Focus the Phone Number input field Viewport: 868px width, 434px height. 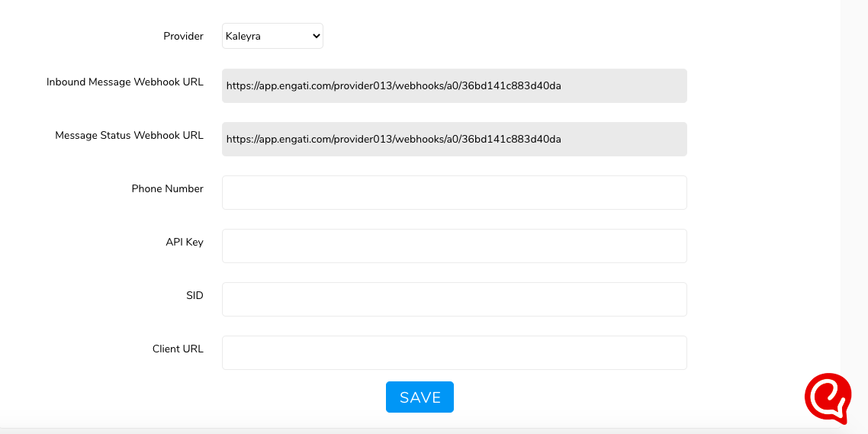455,193
